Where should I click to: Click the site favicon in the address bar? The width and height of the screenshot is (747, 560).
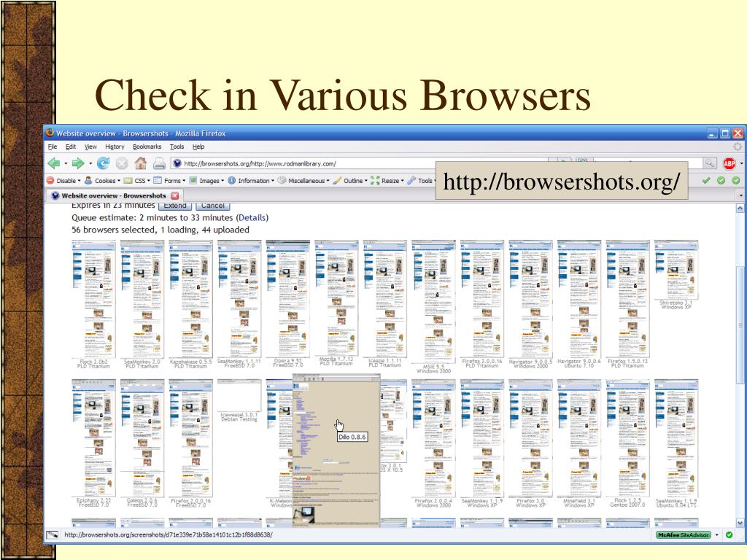(177, 163)
